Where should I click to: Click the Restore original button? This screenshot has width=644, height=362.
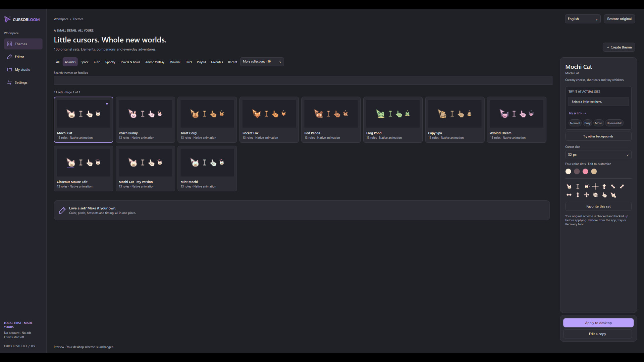(619, 19)
